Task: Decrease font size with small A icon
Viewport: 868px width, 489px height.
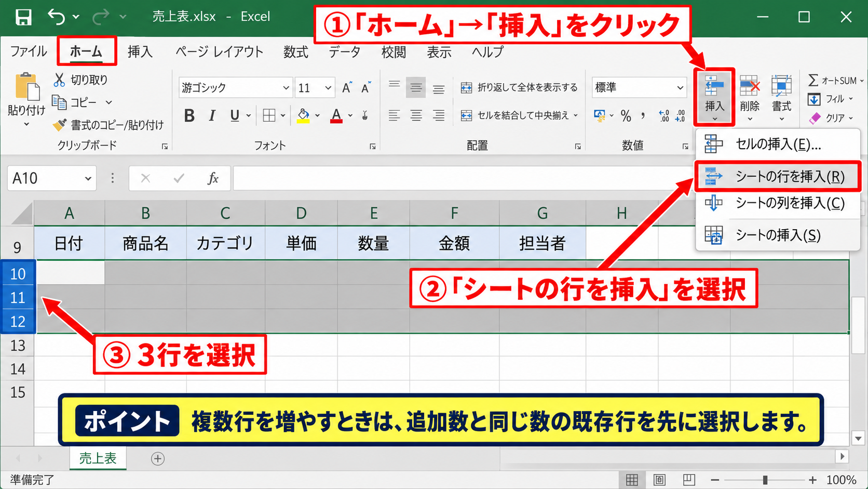Action: click(366, 87)
